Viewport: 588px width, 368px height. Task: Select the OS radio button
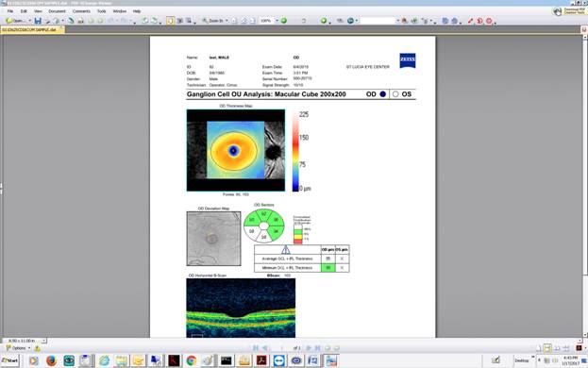(395, 94)
